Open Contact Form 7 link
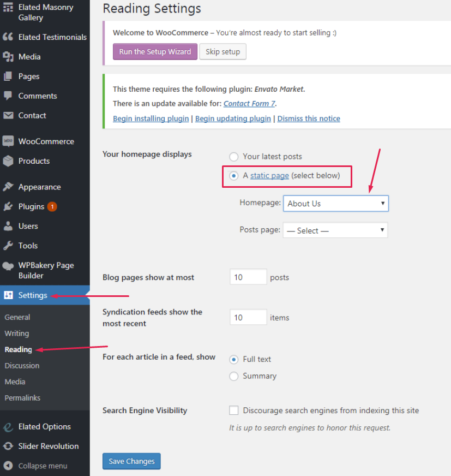Viewport: 451px width, 476px height. (x=249, y=104)
